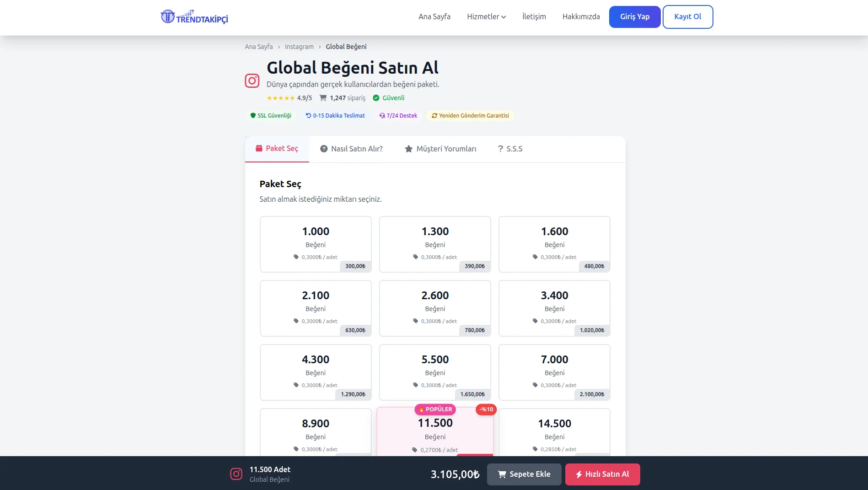Open the Nasıl Satın Alır? tab
This screenshot has width=868, height=490.
pos(351,149)
